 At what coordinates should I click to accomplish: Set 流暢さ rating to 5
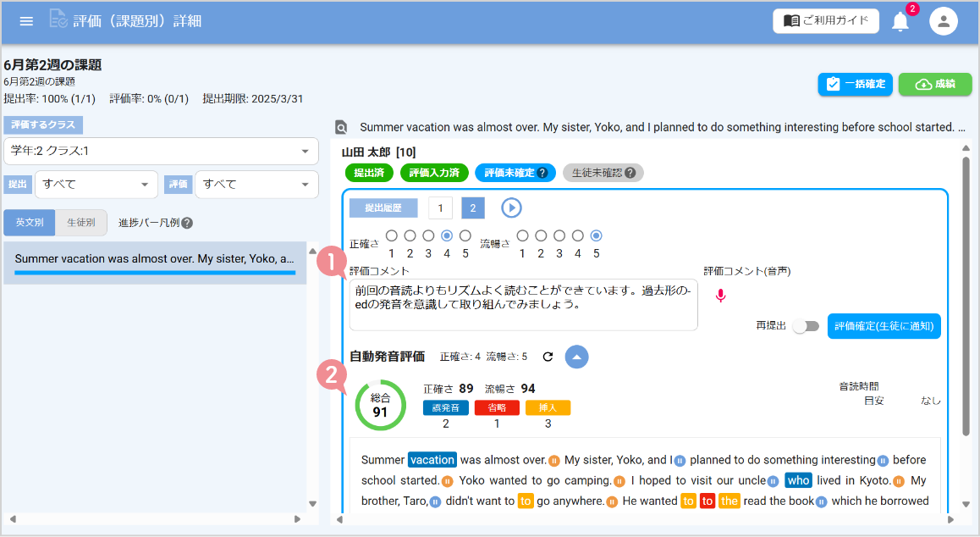[x=597, y=236]
